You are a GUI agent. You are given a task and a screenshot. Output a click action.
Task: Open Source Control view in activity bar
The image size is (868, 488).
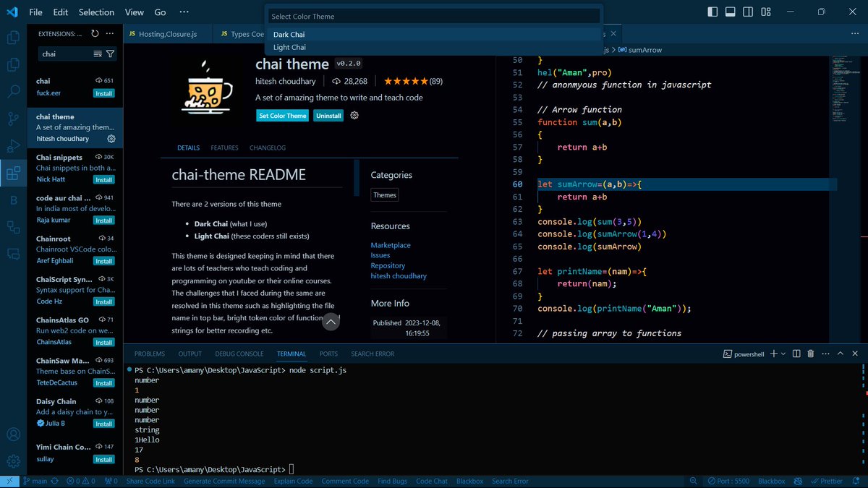[x=13, y=119]
